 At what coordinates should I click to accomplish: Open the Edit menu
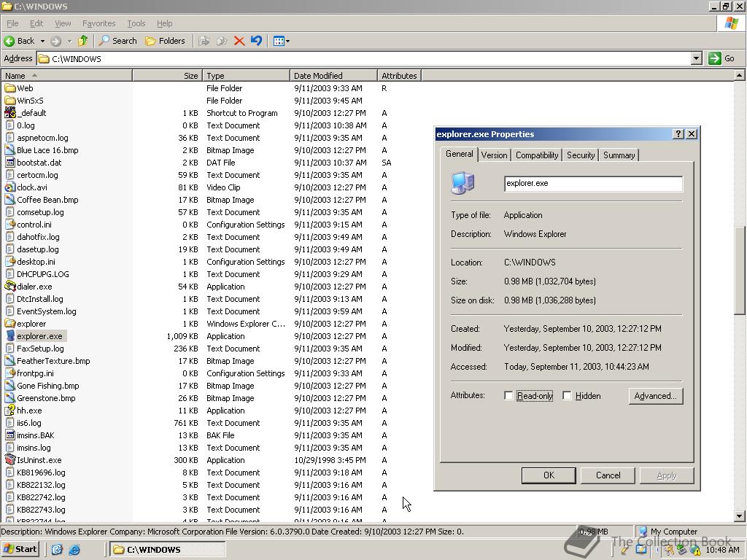click(36, 23)
